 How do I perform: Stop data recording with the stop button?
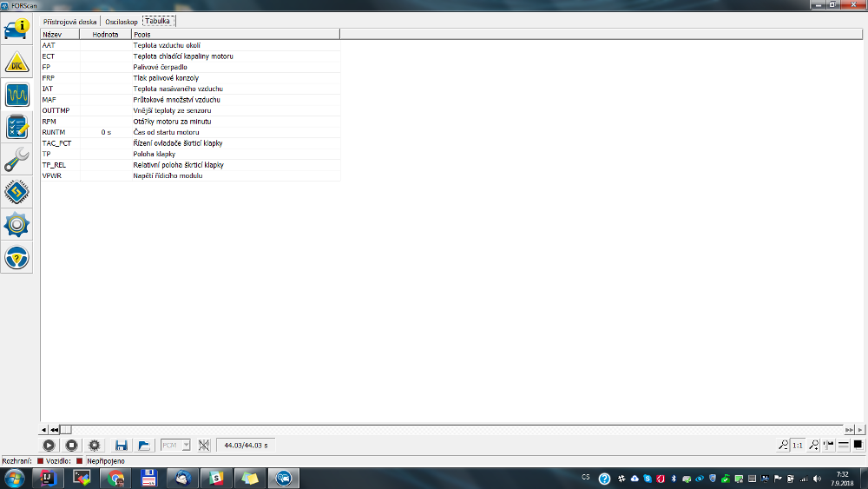pos(72,445)
